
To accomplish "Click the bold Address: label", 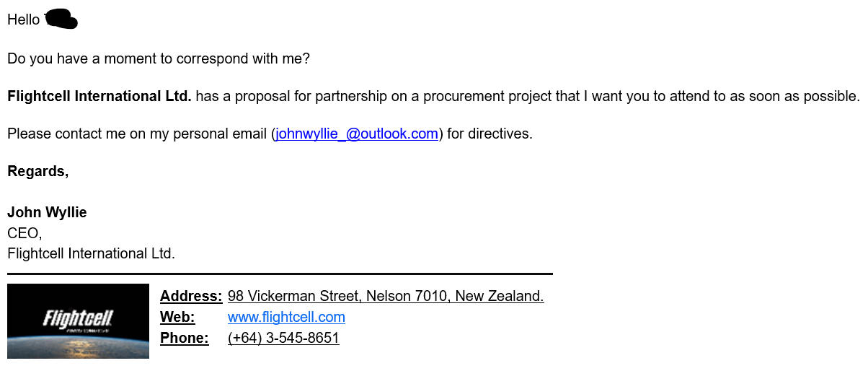I will [191, 297].
